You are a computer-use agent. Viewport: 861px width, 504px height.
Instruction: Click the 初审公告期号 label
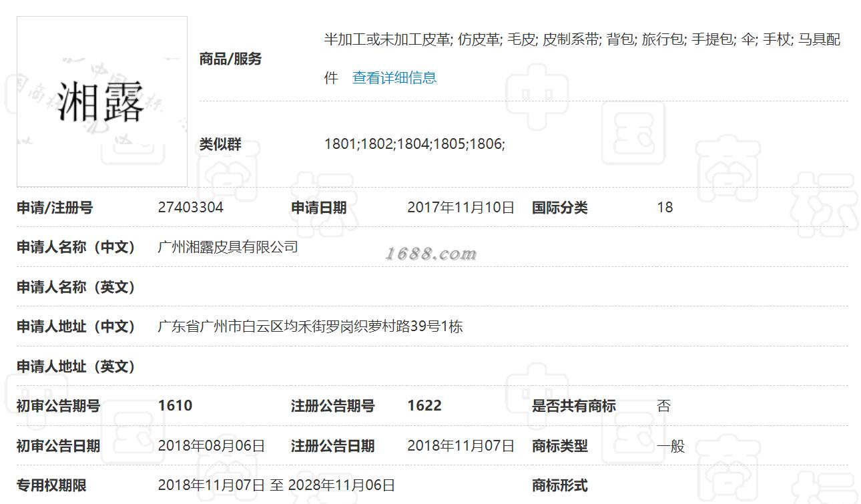coord(58,406)
